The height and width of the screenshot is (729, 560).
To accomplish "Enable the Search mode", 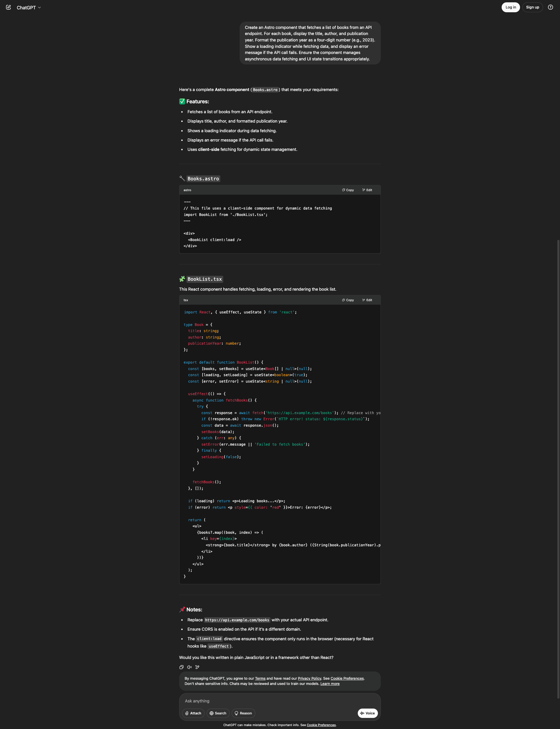I will (x=218, y=713).
